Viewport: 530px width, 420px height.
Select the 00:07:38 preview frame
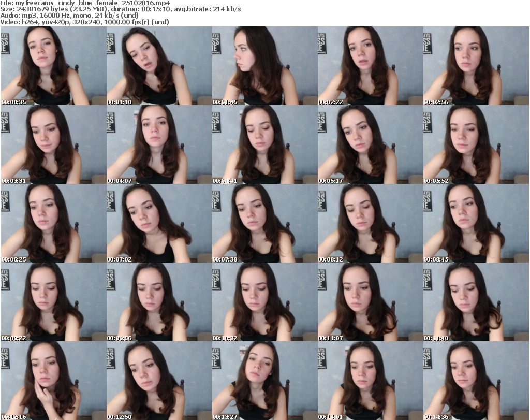[264, 223]
